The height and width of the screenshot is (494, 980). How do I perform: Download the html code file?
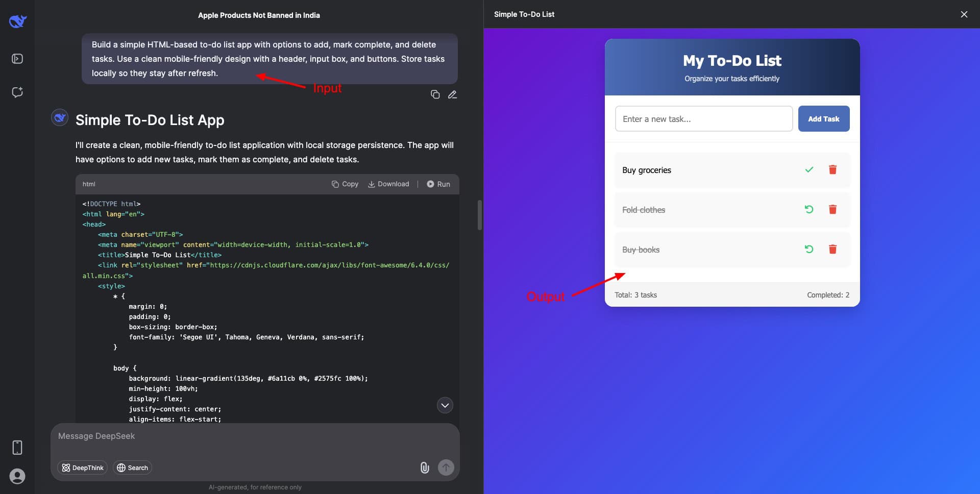click(388, 184)
